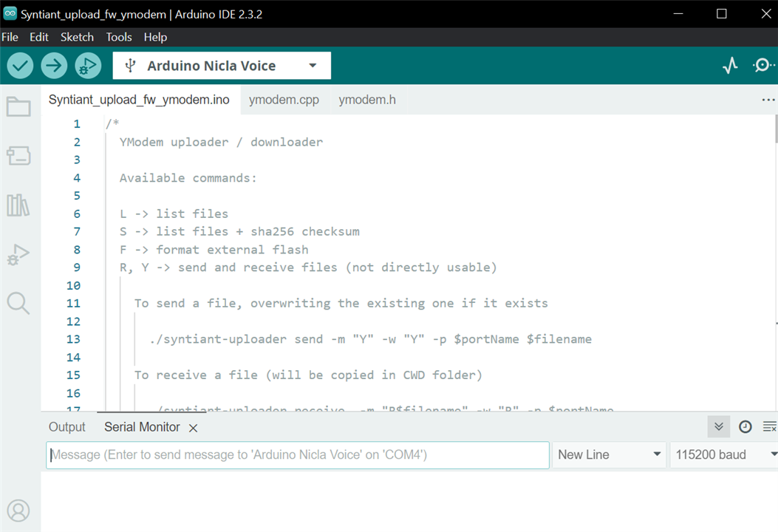Click the 'To receive a file' comment line
This screenshot has width=778, height=532.
click(x=308, y=375)
